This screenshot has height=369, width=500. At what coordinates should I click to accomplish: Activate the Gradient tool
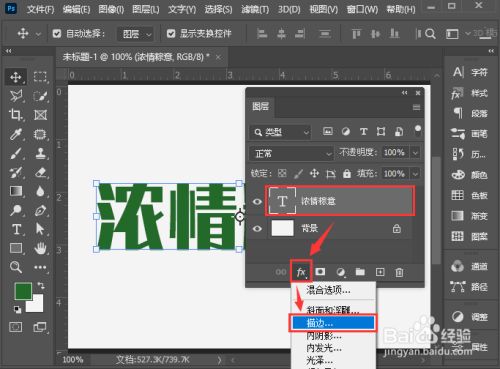tap(16, 191)
